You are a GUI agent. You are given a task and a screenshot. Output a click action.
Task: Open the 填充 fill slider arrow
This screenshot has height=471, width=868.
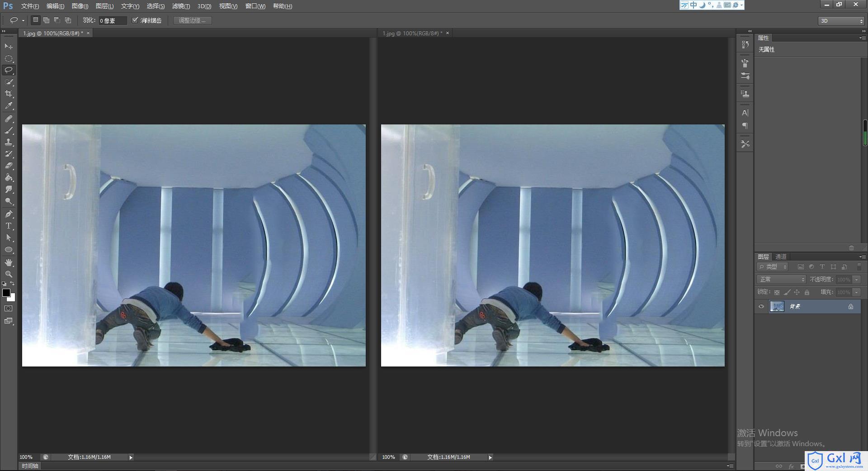[x=857, y=292]
